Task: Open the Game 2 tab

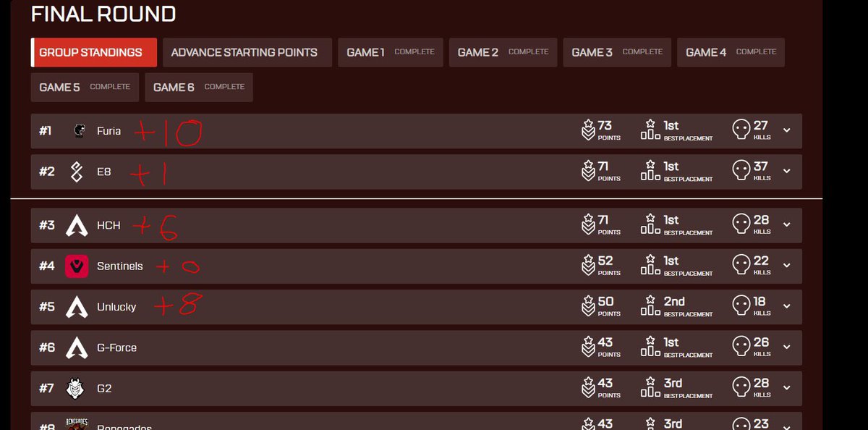Action: [x=503, y=52]
